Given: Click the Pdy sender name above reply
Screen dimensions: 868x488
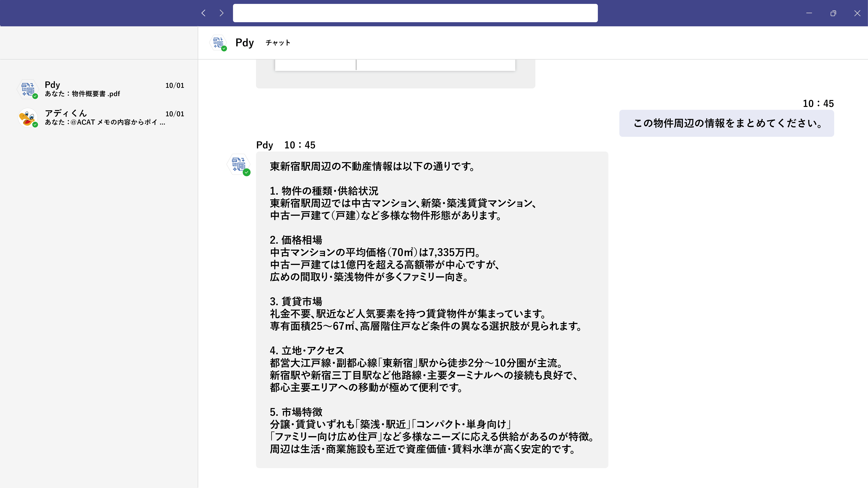Looking at the screenshot, I should (x=265, y=145).
